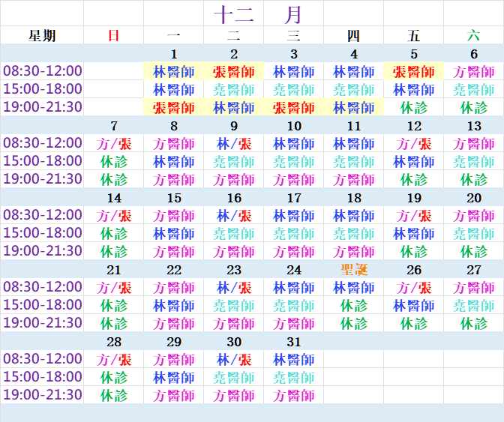The width and height of the screenshot is (504, 422).
Task: Click the date number 14
Action: pyautogui.click(x=114, y=198)
